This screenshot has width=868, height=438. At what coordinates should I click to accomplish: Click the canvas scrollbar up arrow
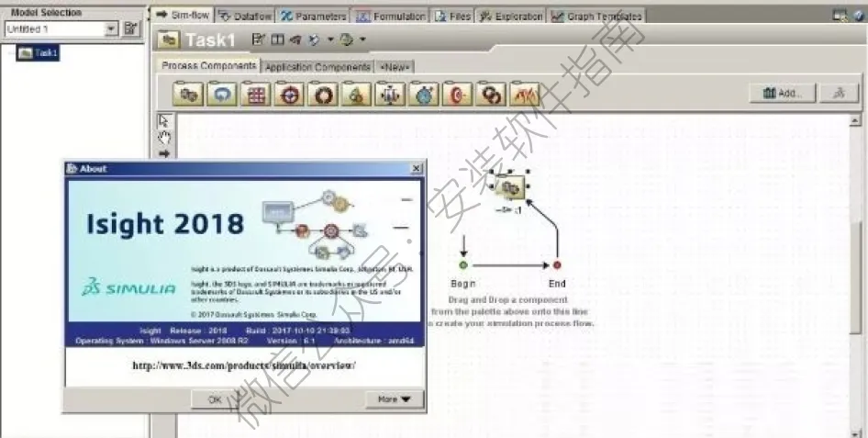coord(855,119)
